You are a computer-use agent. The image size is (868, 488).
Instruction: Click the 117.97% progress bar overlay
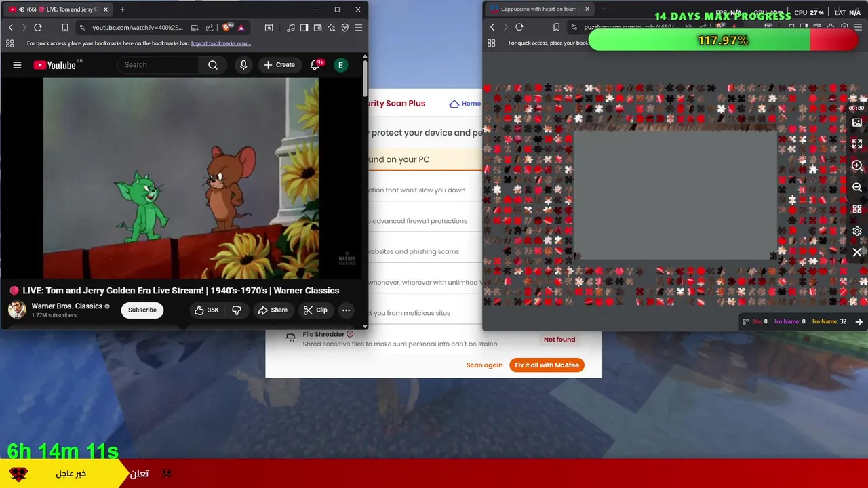click(724, 41)
